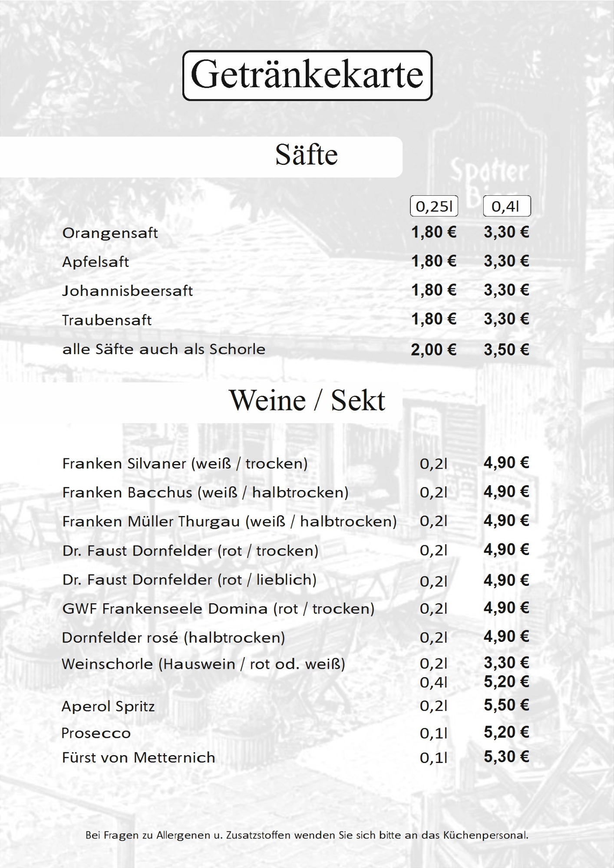Select Dornfelder rosé (halbtrocken)
Viewport: 614px width, 868px height.
[x=174, y=638]
